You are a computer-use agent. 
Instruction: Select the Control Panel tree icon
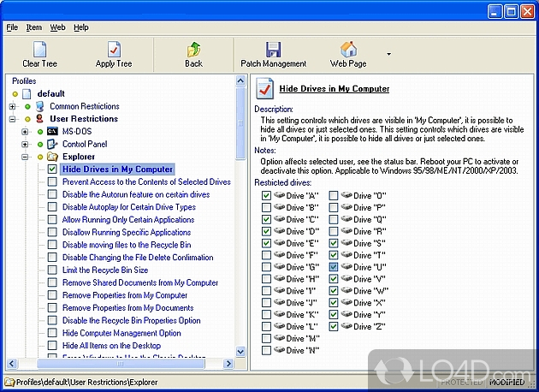pos(52,145)
